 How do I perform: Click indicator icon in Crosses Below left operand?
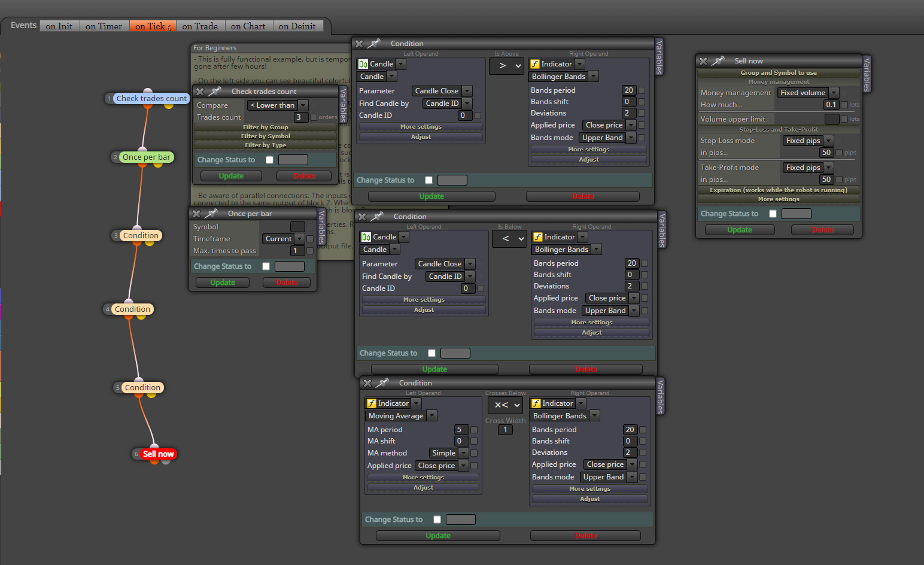tap(372, 403)
